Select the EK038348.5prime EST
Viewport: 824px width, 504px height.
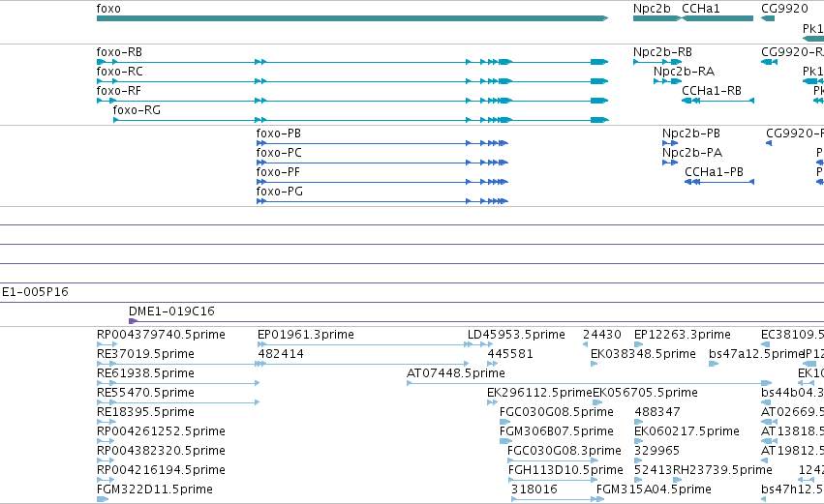point(594,364)
